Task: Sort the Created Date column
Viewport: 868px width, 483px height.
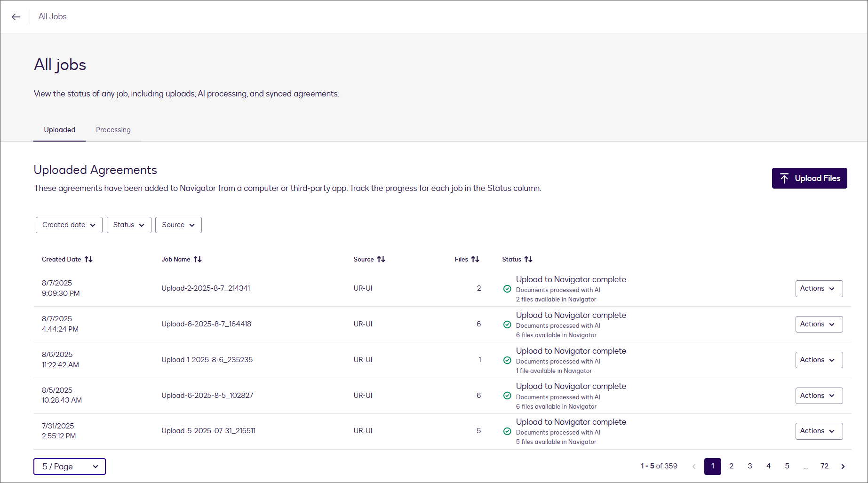Action: coord(89,259)
